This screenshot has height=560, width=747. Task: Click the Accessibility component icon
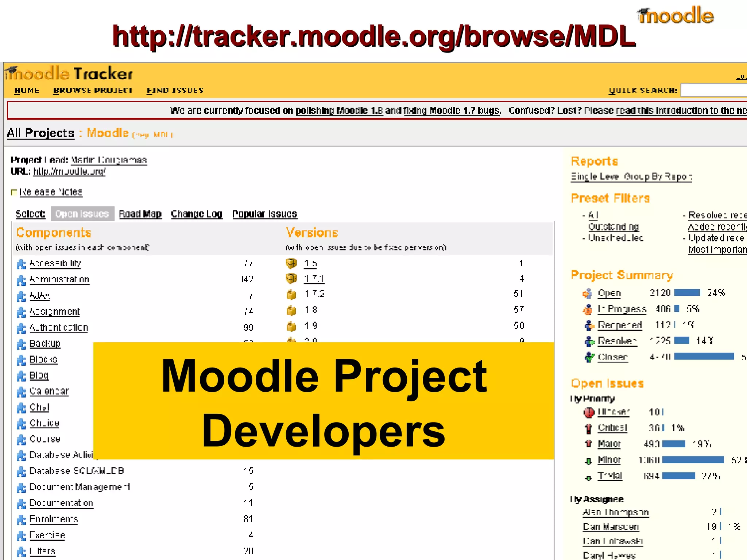point(22,264)
